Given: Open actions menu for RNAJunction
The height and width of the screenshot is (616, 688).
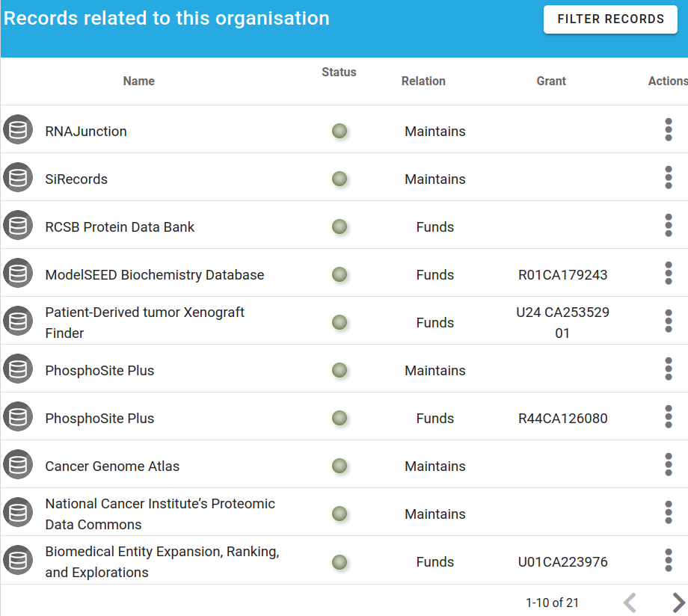Looking at the screenshot, I should click(x=669, y=129).
